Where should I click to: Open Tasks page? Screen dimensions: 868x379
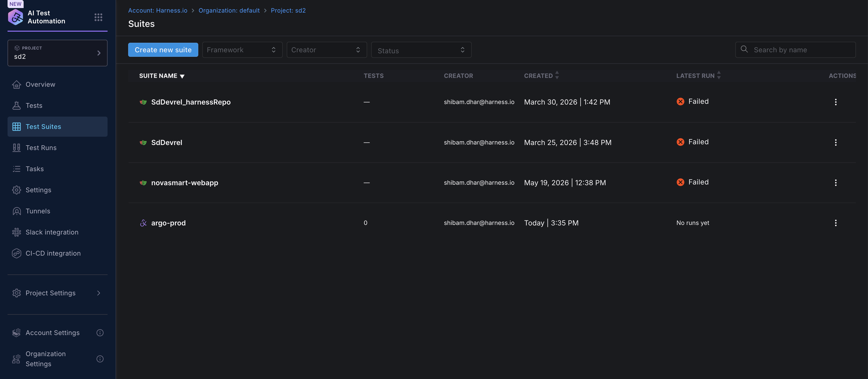click(58, 169)
